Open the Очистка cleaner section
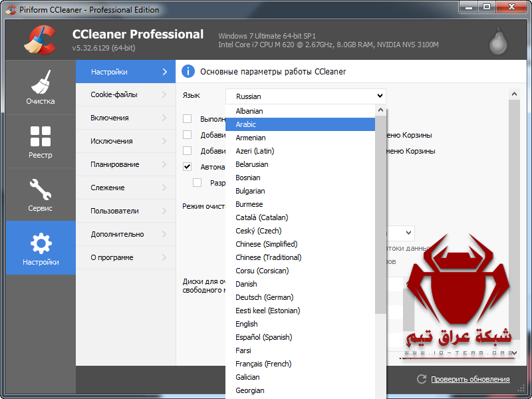 [x=41, y=88]
